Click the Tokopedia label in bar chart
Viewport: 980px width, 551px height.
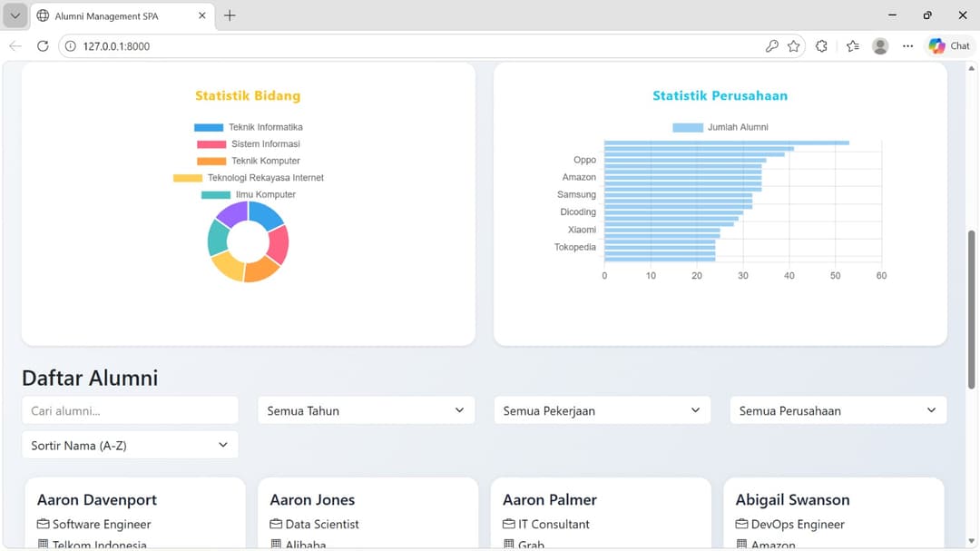575,247
